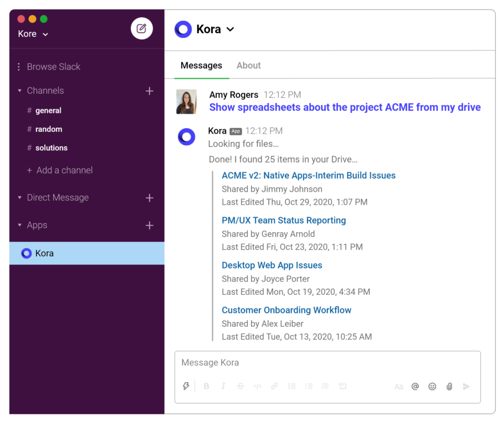This screenshot has width=504, height=424.
Task: Select Kora app in sidebar
Action: (x=87, y=253)
